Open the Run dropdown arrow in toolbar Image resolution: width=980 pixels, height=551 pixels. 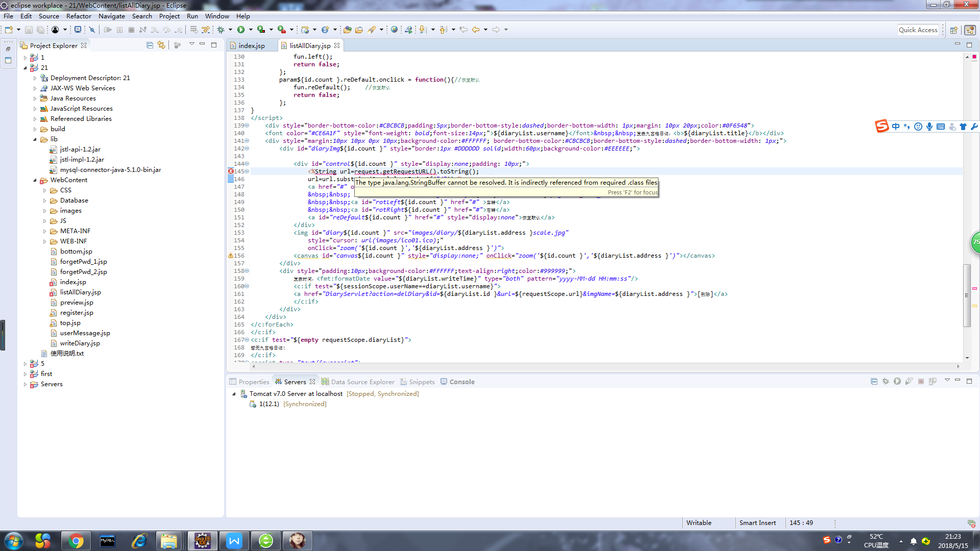[x=251, y=30]
